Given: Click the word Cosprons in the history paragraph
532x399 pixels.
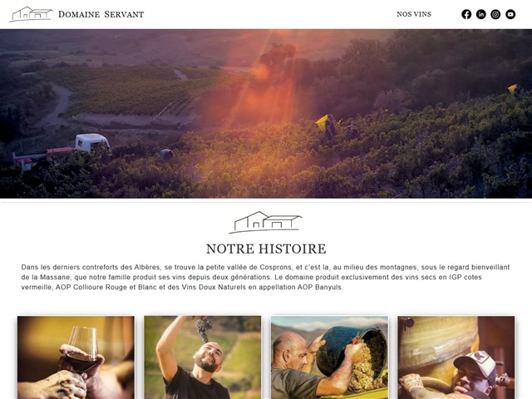Looking at the screenshot, I should pos(275,268).
